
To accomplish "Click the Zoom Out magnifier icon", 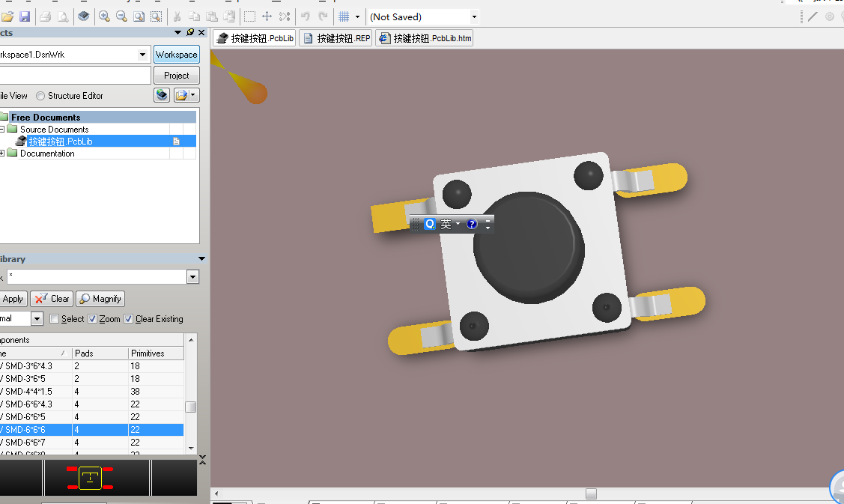I will click(x=121, y=16).
